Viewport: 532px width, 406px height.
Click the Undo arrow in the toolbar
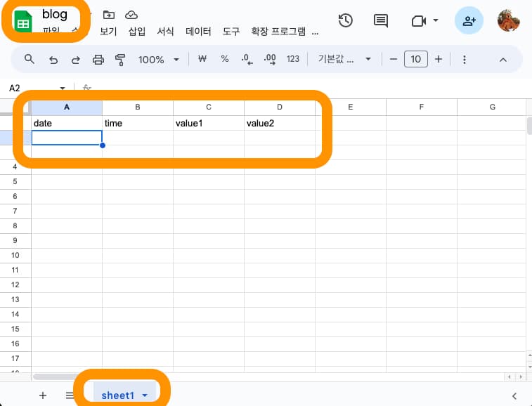pyautogui.click(x=53, y=60)
